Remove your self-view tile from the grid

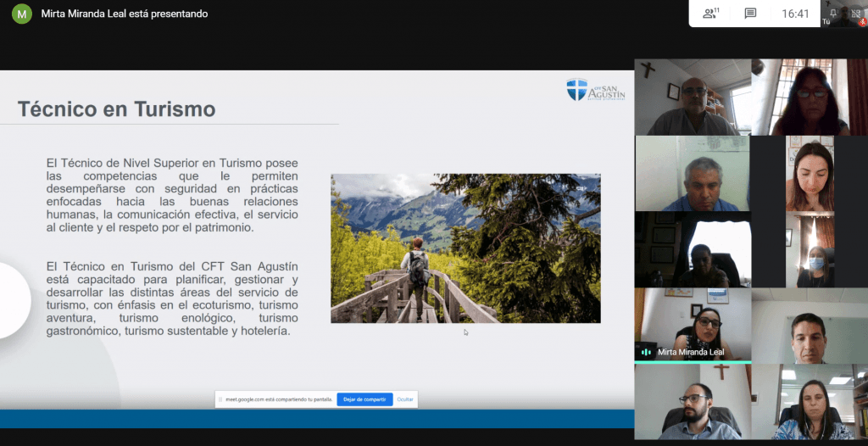point(856,14)
